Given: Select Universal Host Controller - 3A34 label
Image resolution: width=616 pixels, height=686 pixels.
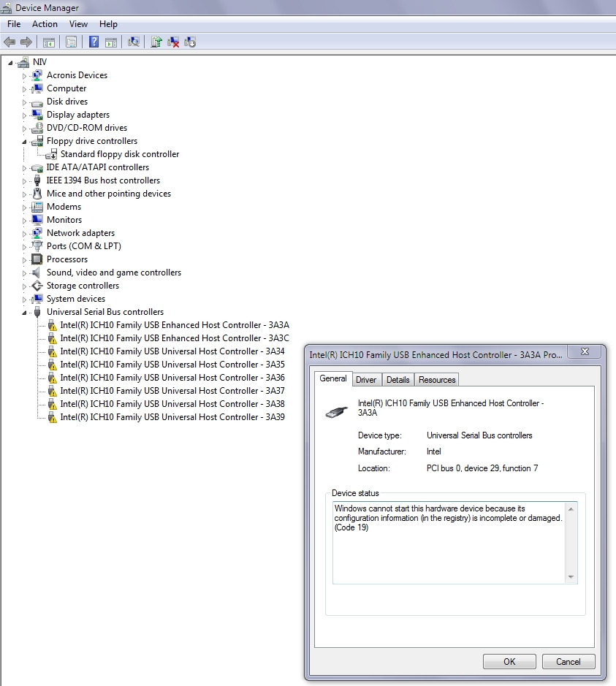Looking at the screenshot, I should 172,351.
